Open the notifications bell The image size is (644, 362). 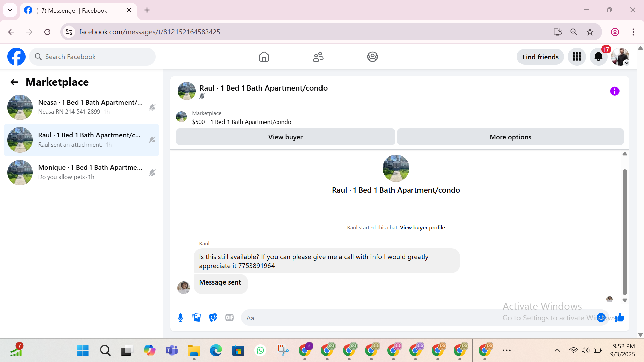tap(598, 57)
